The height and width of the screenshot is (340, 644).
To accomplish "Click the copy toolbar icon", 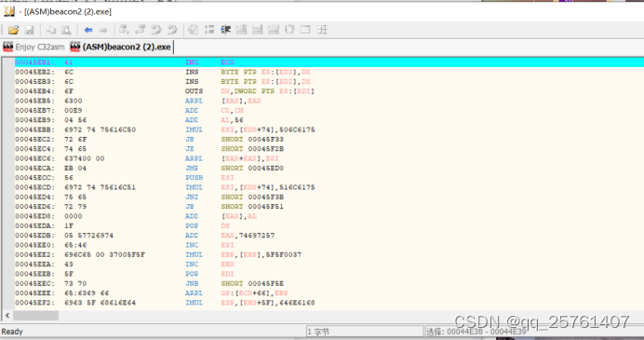I will pos(50,30).
